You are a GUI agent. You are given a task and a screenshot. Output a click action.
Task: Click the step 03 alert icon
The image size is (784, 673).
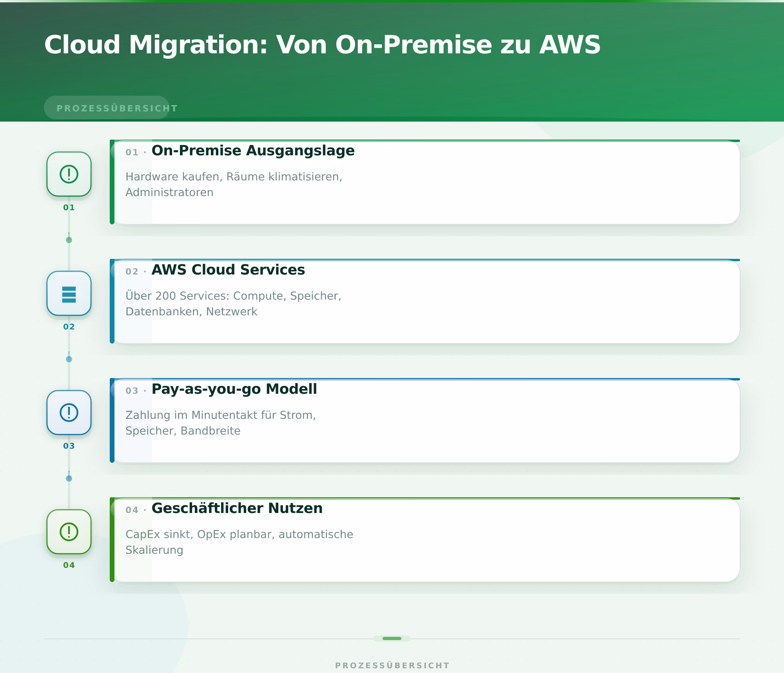click(69, 413)
